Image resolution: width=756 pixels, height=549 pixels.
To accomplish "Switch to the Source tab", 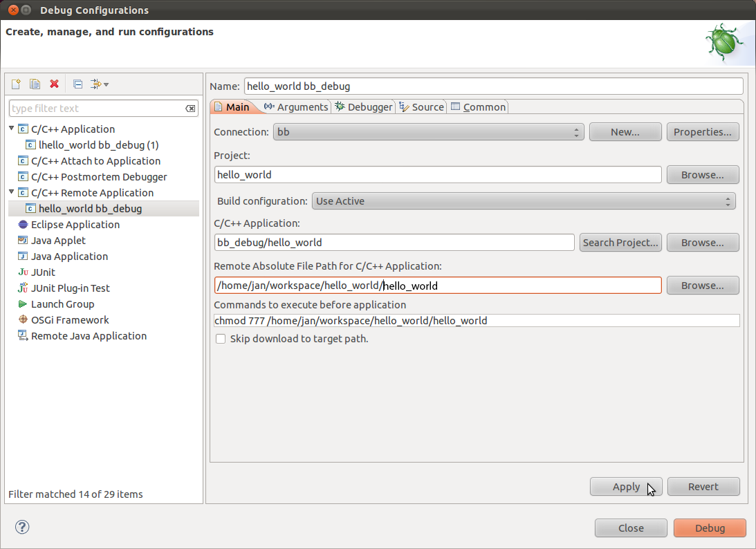I will coord(421,106).
